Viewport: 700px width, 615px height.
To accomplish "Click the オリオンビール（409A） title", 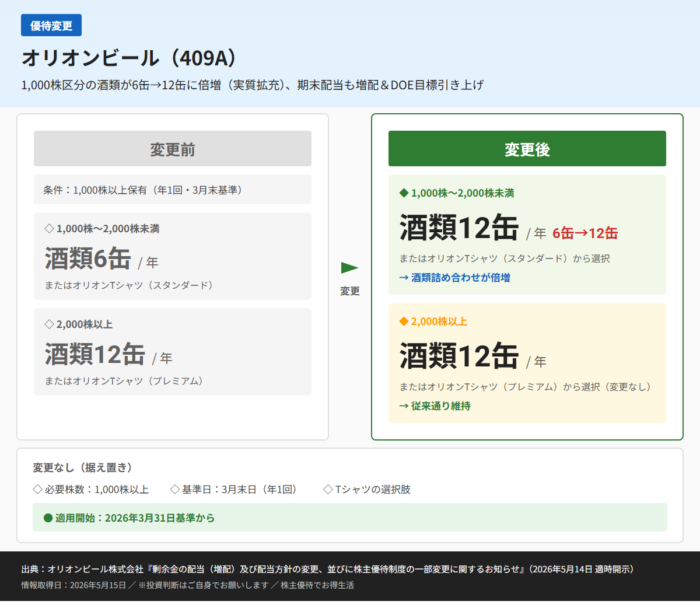I will click(x=131, y=58).
